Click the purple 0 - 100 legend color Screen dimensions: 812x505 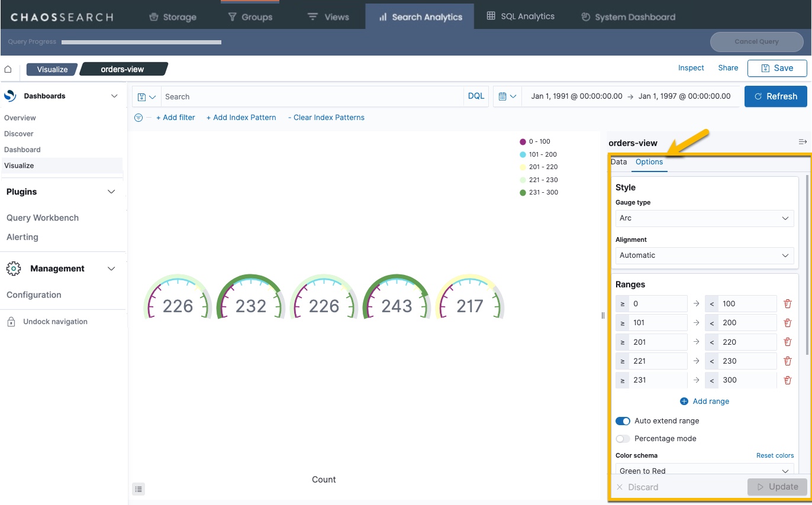[523, 142]
